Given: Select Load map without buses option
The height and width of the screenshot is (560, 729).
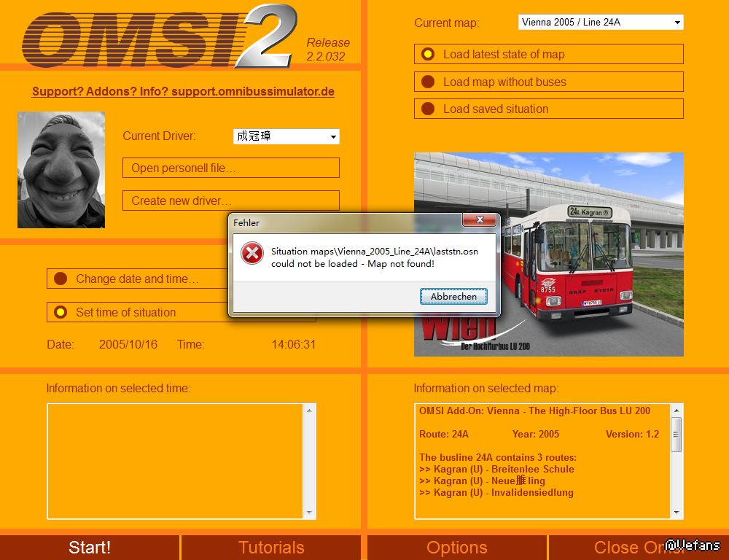Looking at the screenshot, I should [549, 82].
